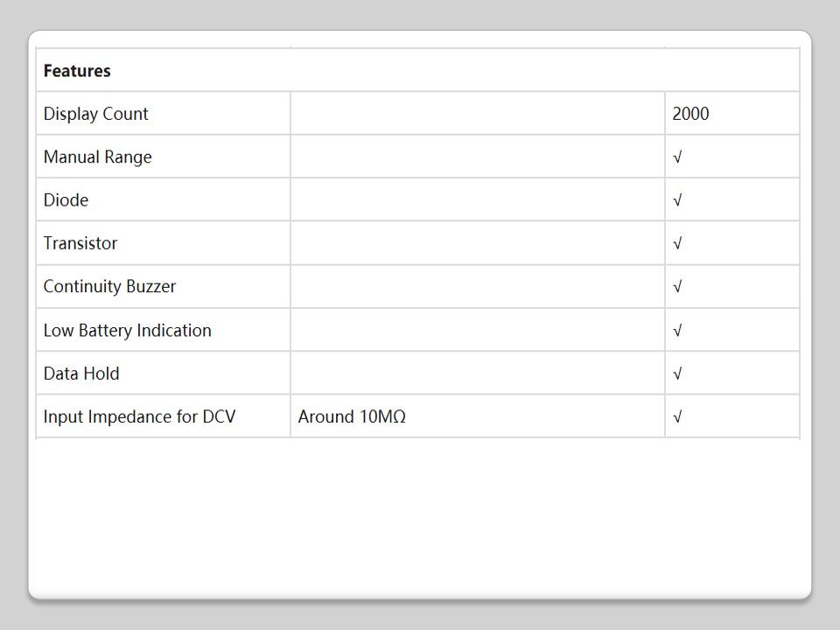This screenshot has height=630, width=840.
Task: Click the checkmark in Input Impedance row
Action: 677,416
